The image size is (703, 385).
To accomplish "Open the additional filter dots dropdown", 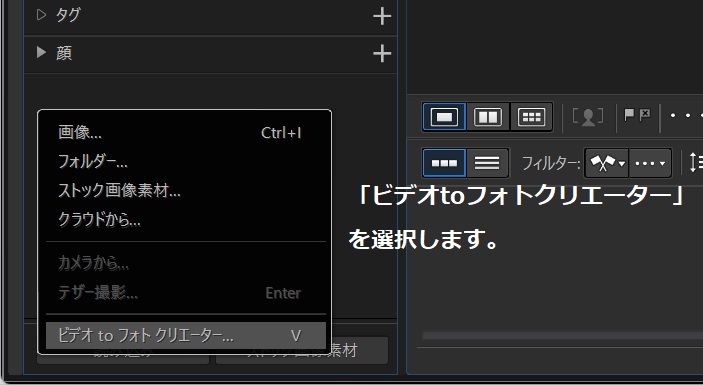I will tap(650, 163).
